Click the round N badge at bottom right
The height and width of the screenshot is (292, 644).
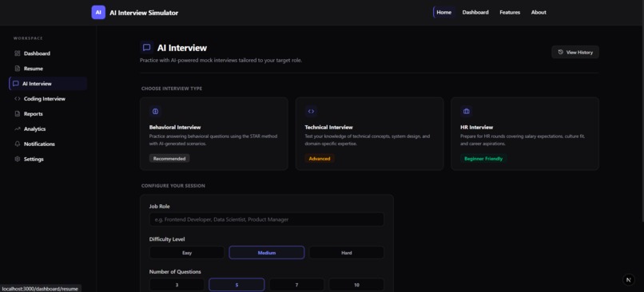[x=628, y=280]
